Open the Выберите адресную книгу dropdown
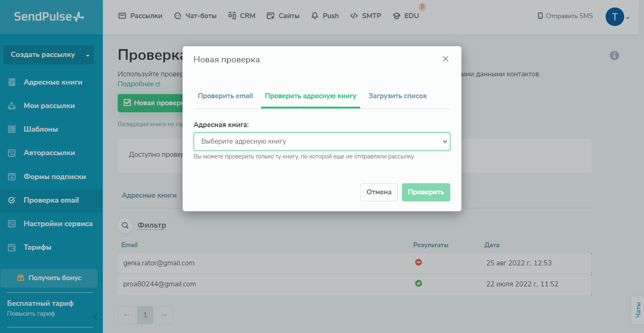The image size is (644, 333). click(x=322, y=142)
